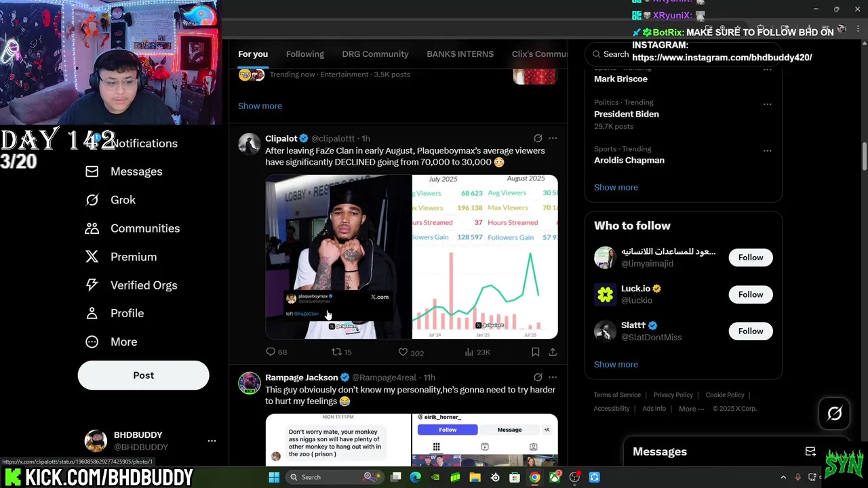Click the Windows Start button
The image size is (868, 488).
coord(274,477)
